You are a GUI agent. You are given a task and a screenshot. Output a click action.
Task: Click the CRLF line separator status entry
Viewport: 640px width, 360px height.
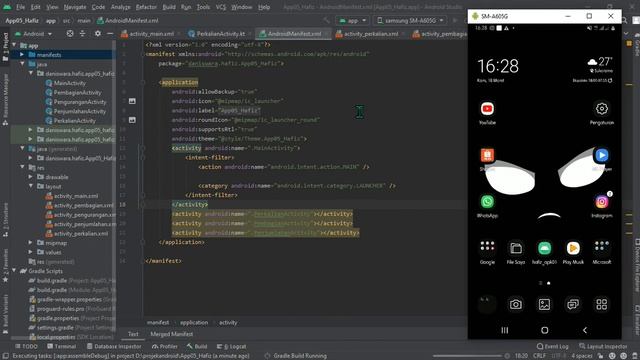point(539,356)
